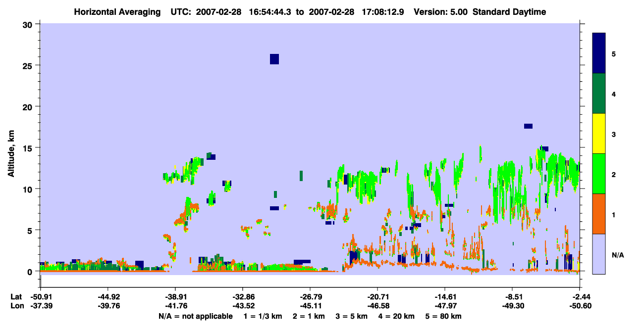
Task: Click the 'Standard Daytime' title text
Action: 509,12
